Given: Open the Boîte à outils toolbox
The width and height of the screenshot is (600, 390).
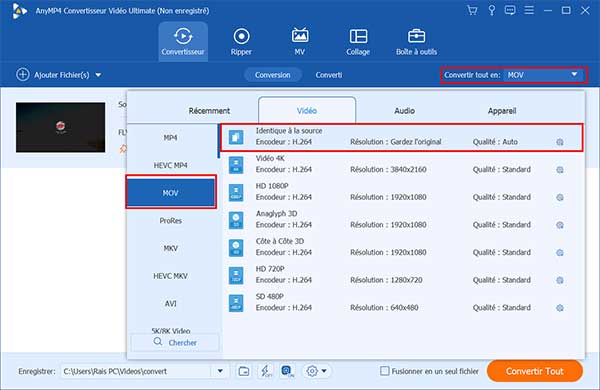Looking at the screenshot, I should coord(416,41).
